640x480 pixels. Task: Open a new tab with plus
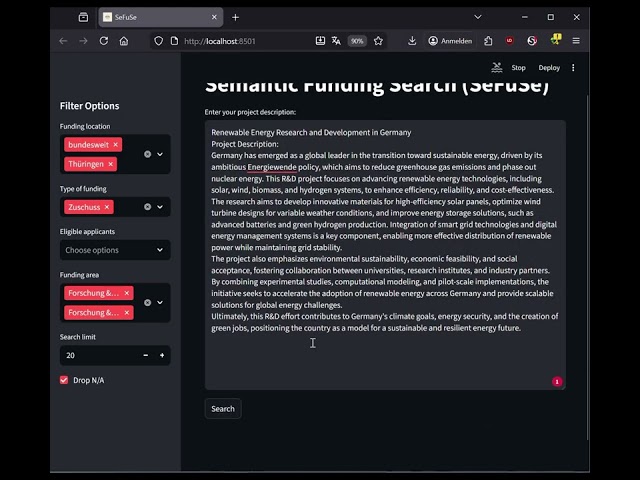coord(236,17)
